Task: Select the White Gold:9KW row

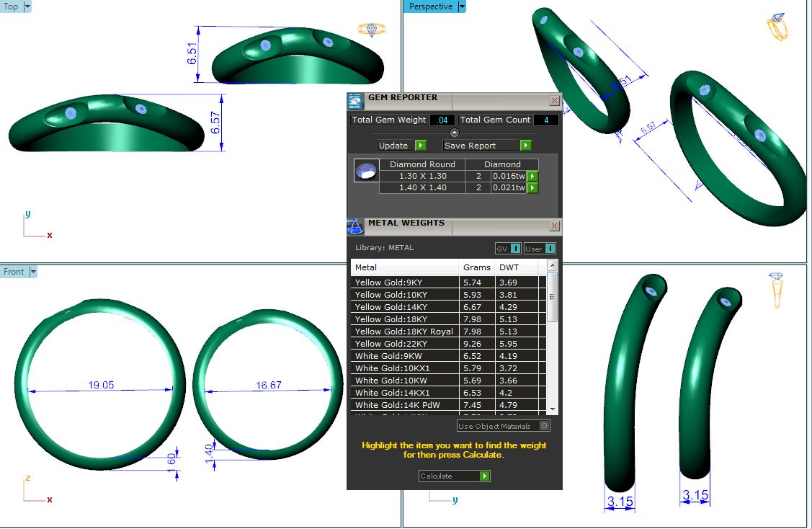Action: (405, 356)
